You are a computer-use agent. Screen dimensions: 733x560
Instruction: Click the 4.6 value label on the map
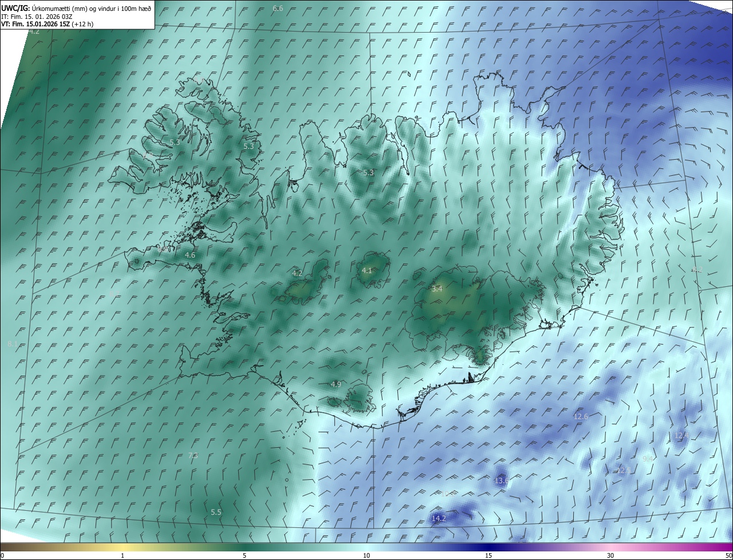(x=190, y=255)
